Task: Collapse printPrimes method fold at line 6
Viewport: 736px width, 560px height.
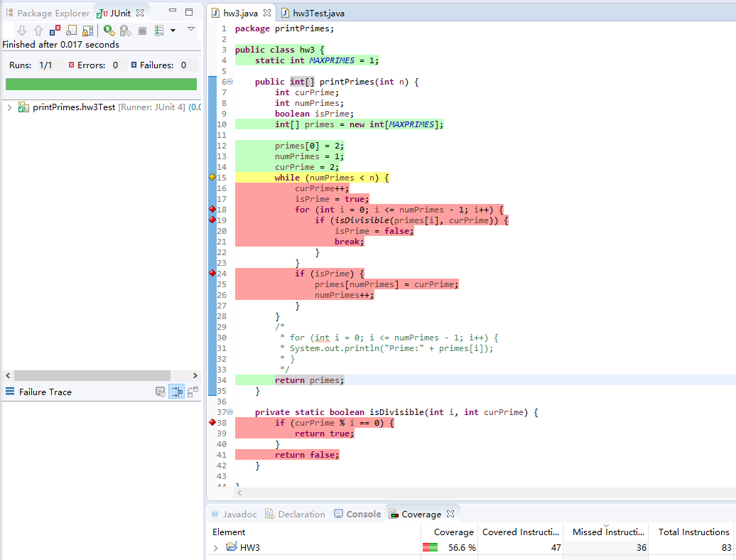Action: pyautogui.click(x=229, y=82)
